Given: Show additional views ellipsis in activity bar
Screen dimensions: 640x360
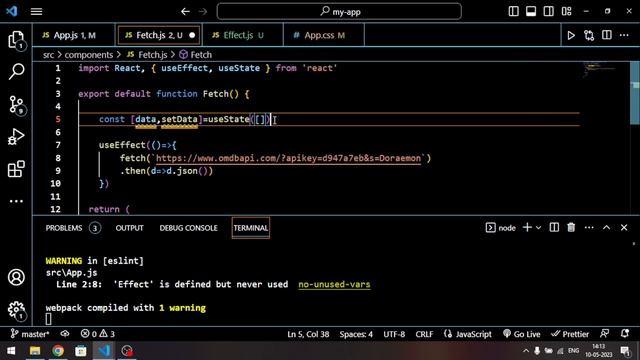Looking at the screenshot, I should coord(16,201).
